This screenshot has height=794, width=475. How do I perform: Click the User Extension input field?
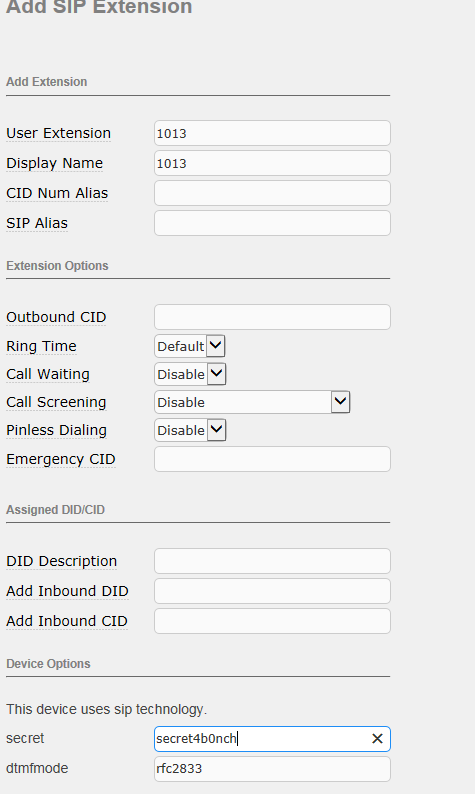tap(272, 133)
